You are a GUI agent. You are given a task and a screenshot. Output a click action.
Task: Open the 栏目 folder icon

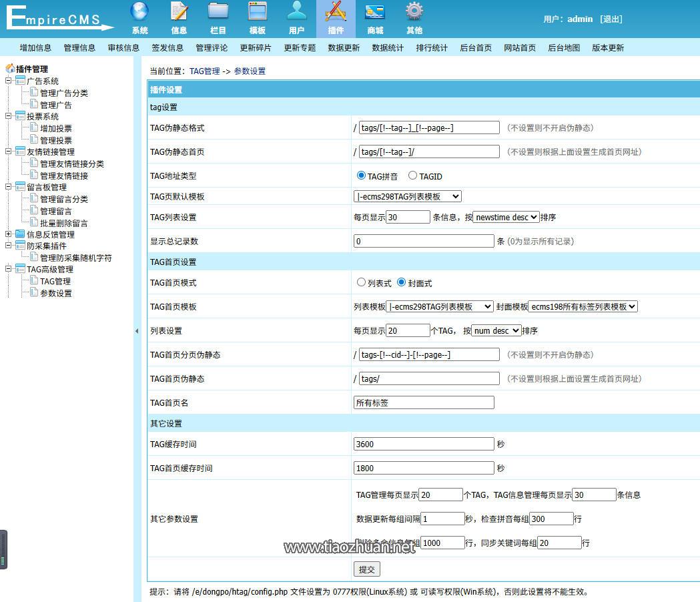tap(218, 12)
